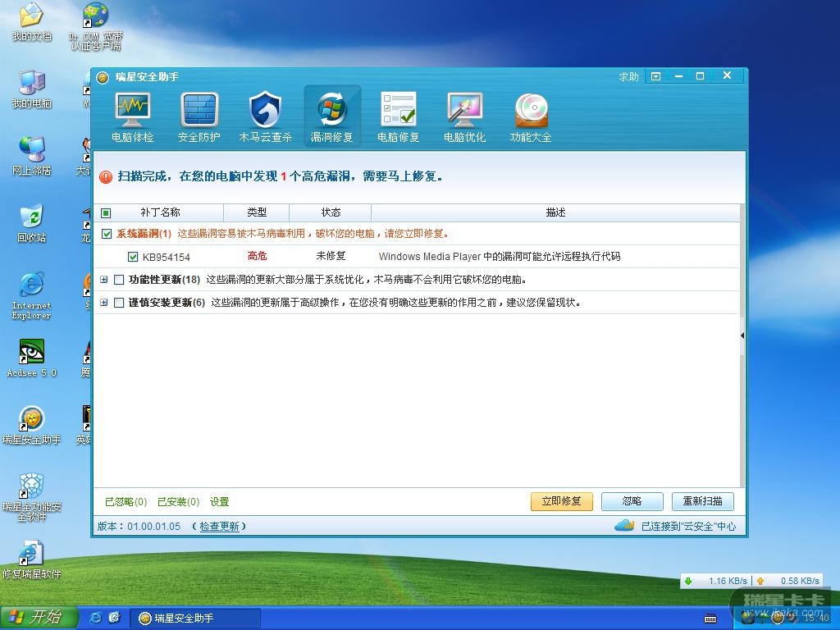Expand the 功能性更新(18) group
This screenshot has height=630, width=840.
(104, 280)
